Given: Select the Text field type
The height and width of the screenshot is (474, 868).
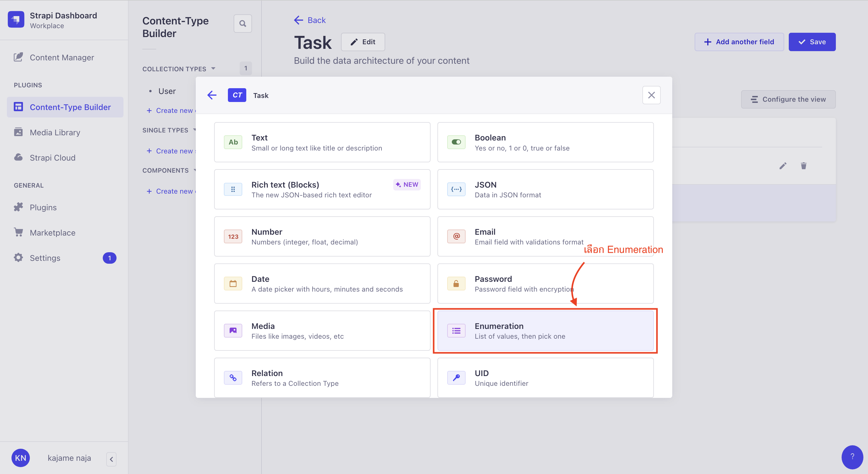Looking at the screenshot, I should coord(322,142).
